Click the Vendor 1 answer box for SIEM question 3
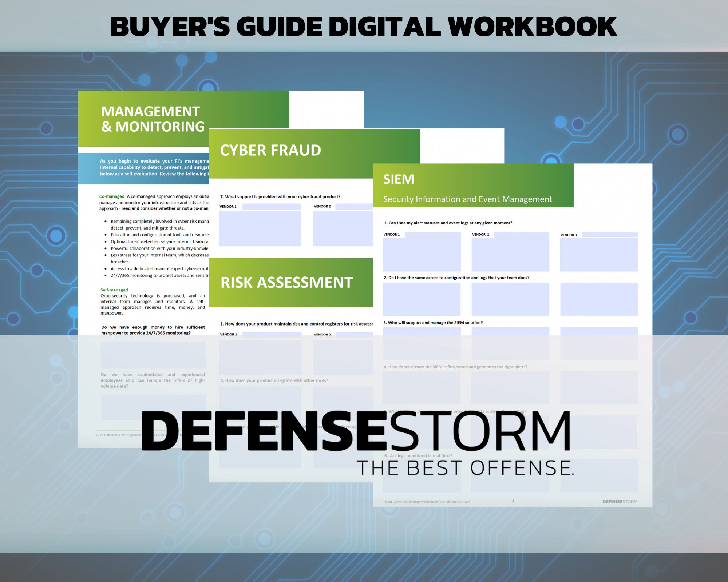This screenshot has height=582, width=728. tap(422, 343)
